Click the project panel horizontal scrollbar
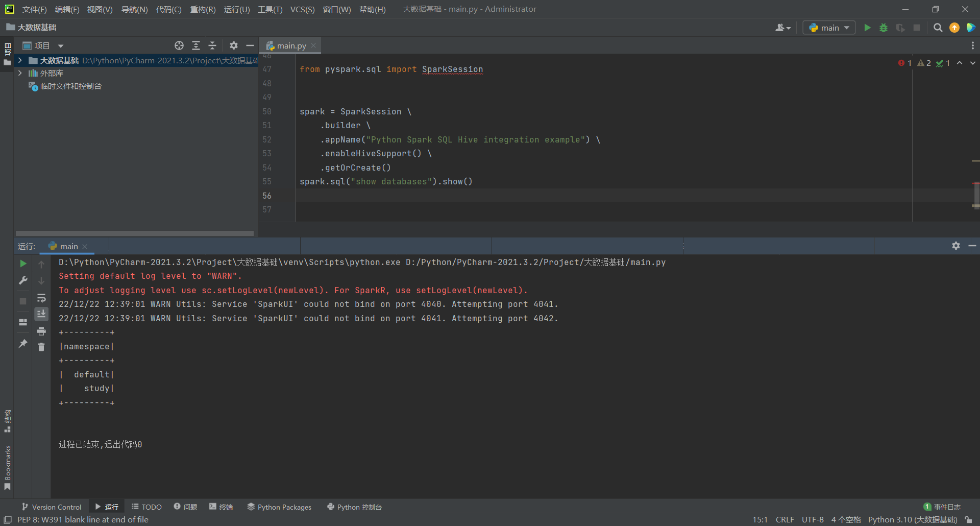This screenshot has width=980, height=526. click(135, 233)
